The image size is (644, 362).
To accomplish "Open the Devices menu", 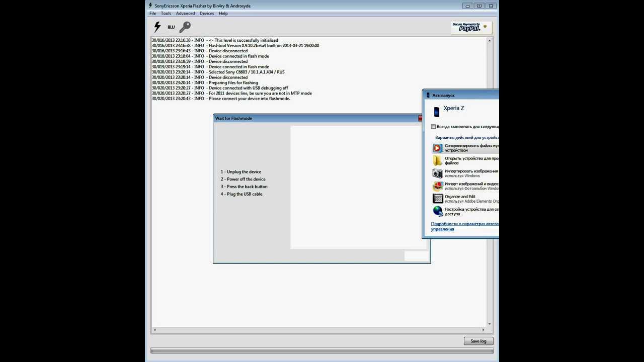I will 207,14.
